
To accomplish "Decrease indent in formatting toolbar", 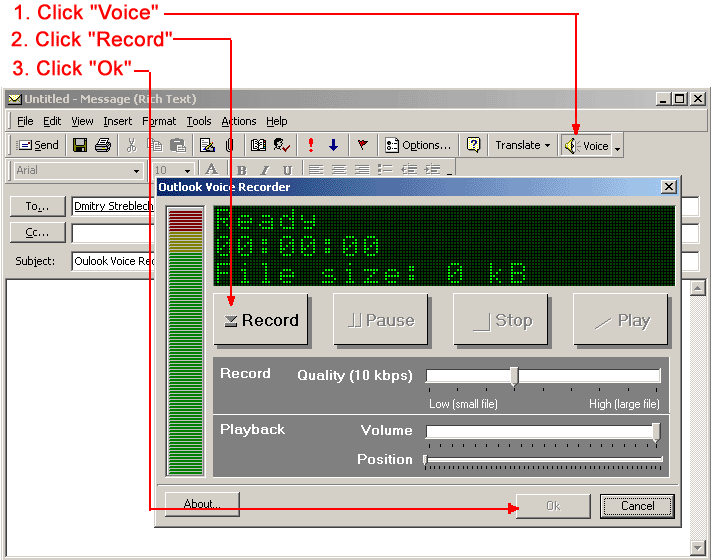I will point(409,170).
